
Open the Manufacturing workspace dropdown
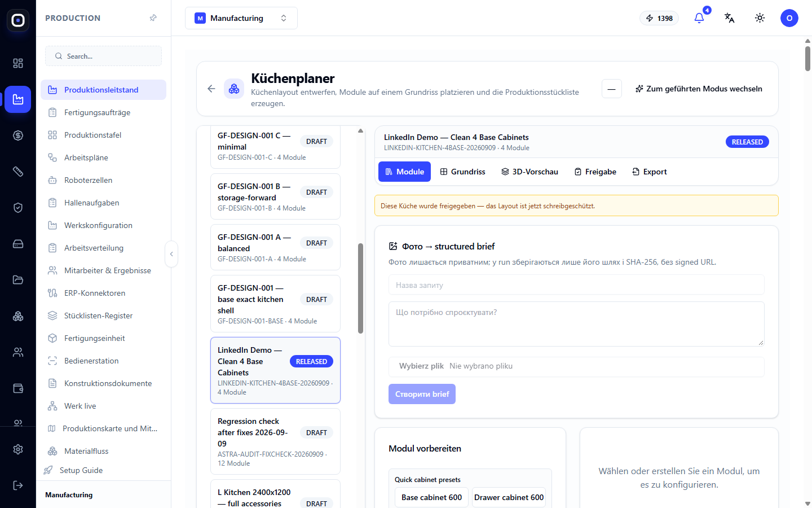coord(241,18)
